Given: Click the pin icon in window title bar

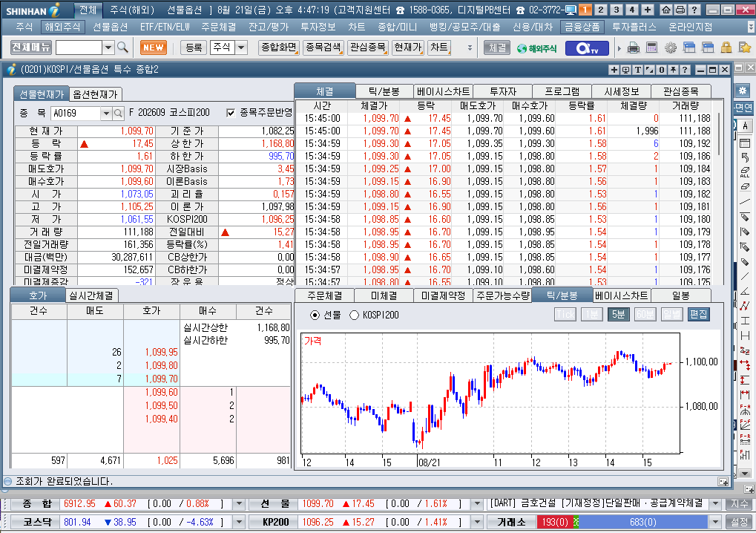Looking at the screenshot, I should (674, 70).
